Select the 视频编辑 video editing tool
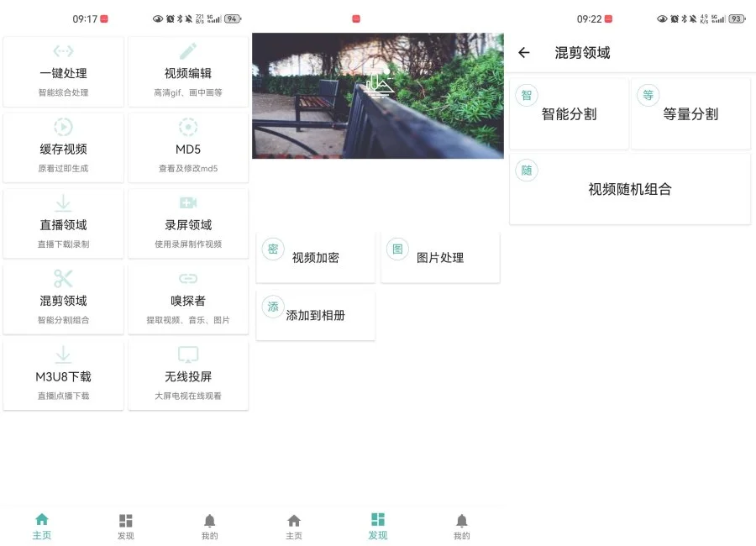 pyautogui.click(x=188, y=72)
